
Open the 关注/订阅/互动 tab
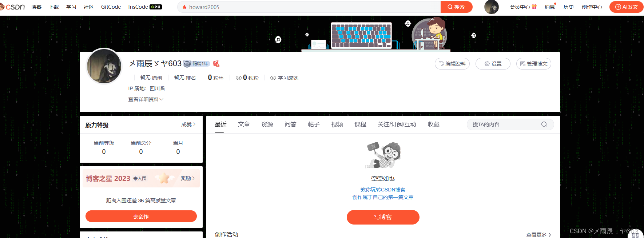pos(397,124)
